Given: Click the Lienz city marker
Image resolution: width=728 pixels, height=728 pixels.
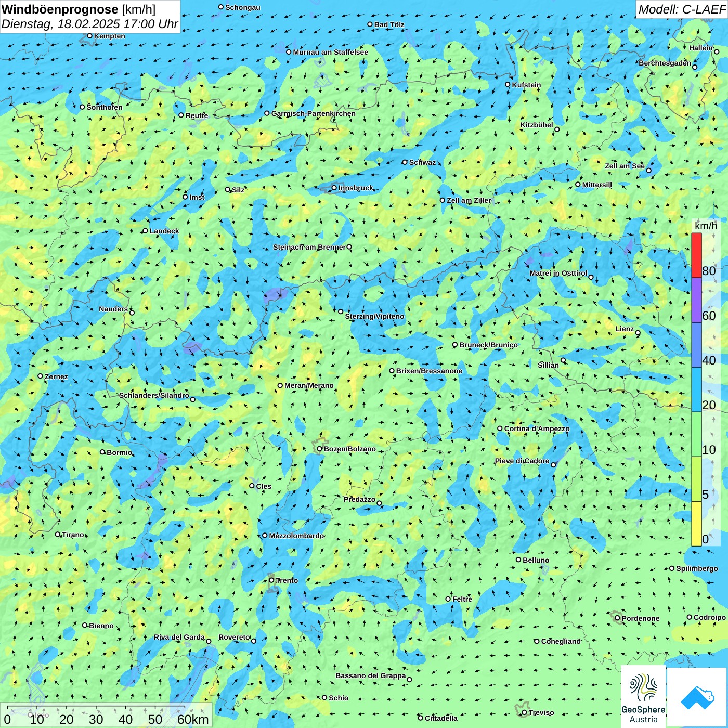Looking at the screenshot, I should pos(638,333).
